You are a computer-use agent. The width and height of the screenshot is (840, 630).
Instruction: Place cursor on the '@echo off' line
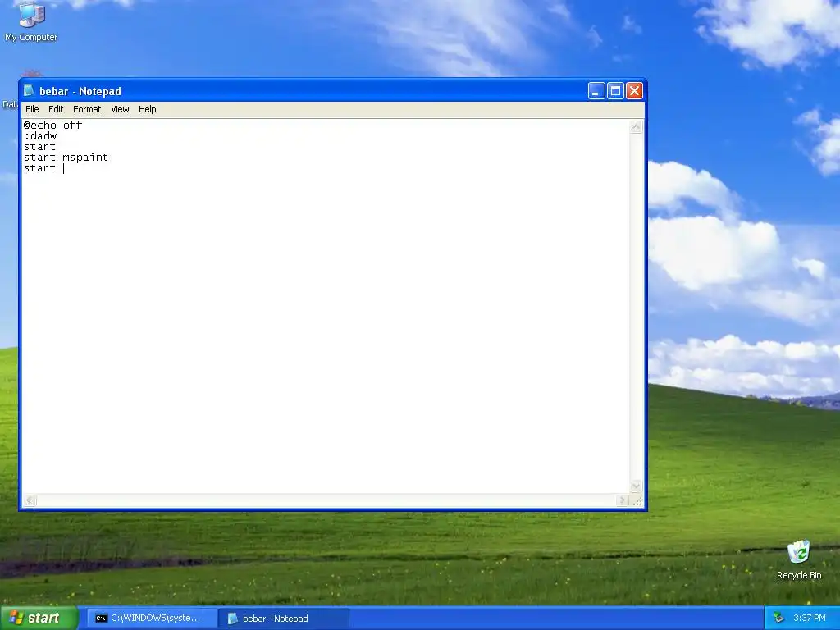(52, 126)
